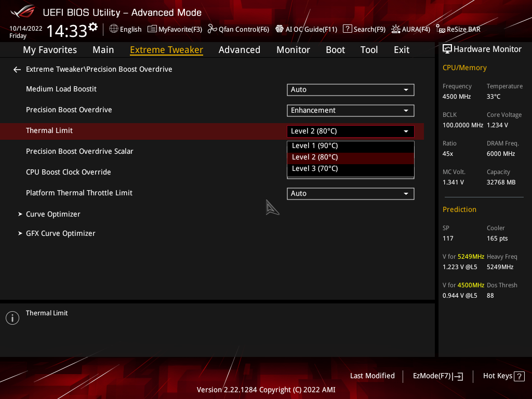Click Search(F9) label

(x=369, y=30)
